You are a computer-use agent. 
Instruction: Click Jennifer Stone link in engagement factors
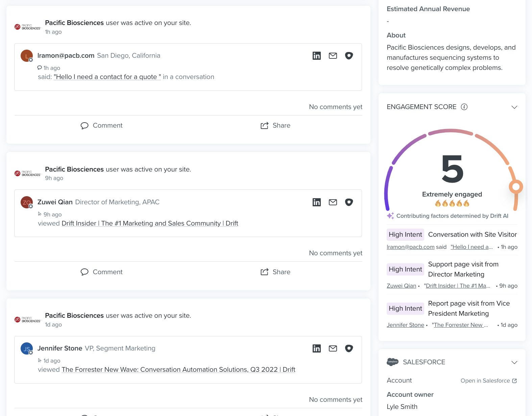point(405,325)
